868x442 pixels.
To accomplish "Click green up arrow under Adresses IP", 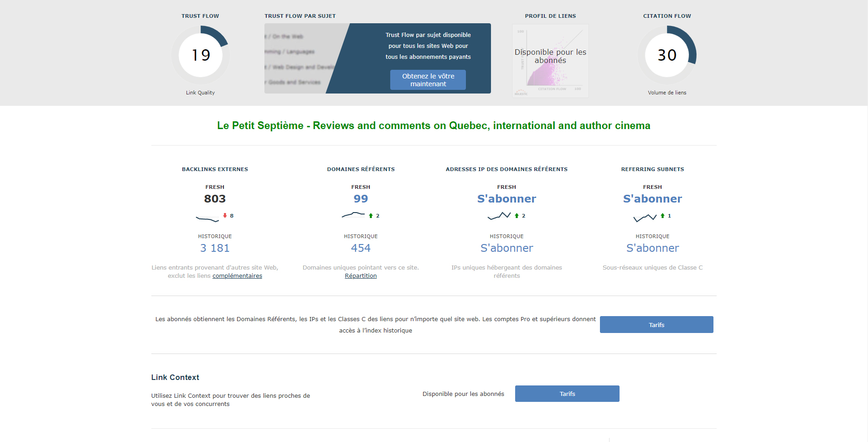I will tap(517, 216).
